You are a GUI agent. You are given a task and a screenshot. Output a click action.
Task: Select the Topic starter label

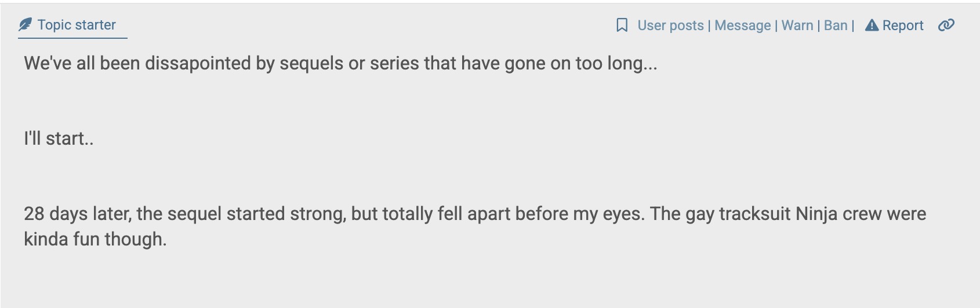click(77, 25)
